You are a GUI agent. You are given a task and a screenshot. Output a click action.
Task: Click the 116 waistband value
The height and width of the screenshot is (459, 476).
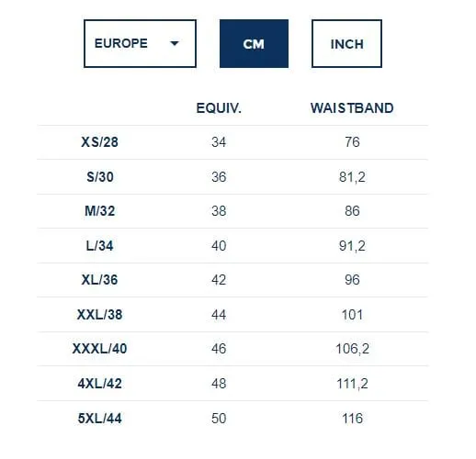(352, 419)
